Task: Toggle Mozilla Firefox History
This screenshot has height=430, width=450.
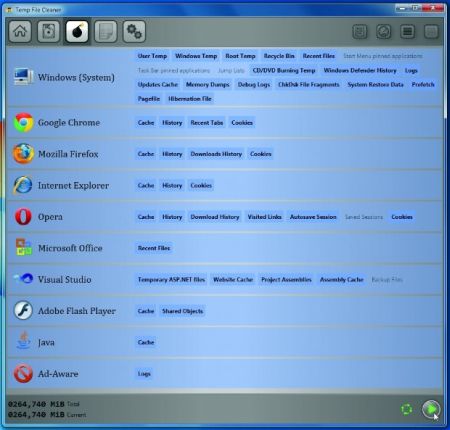Action: tap(172, 154)
